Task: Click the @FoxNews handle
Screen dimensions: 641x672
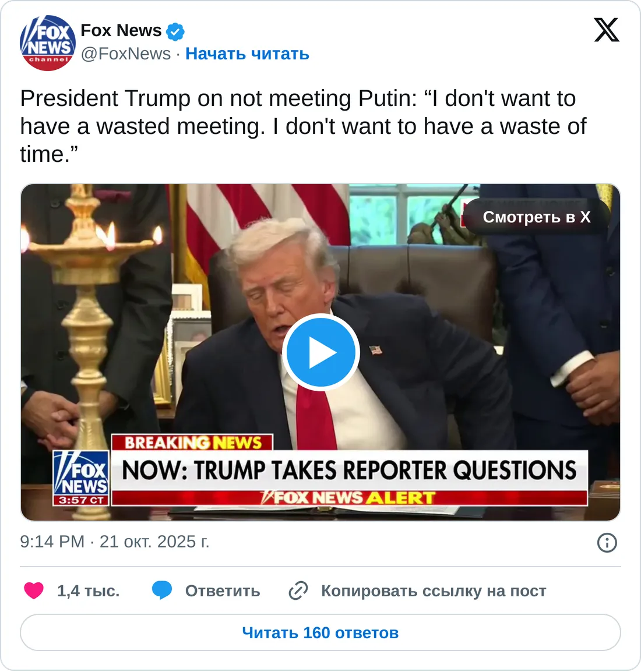Action: point(126,54)
